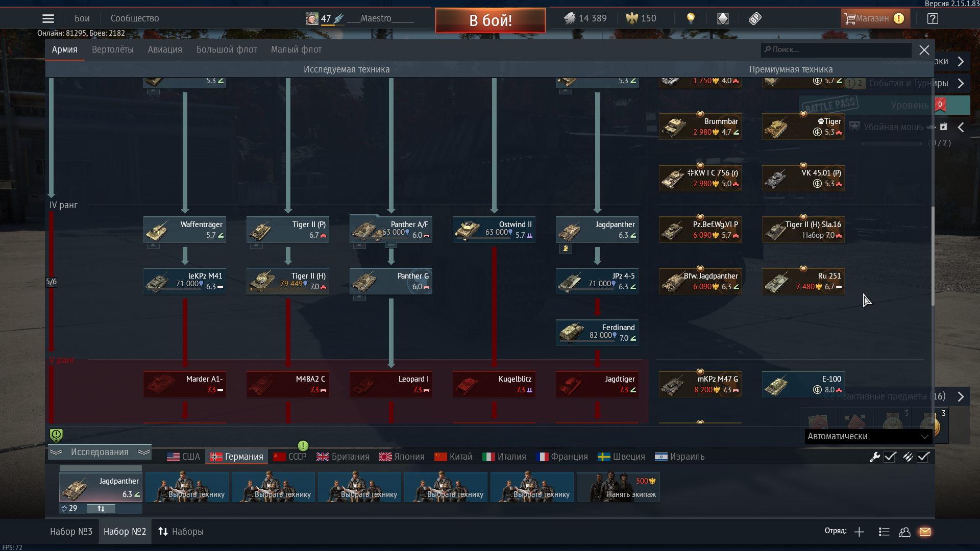
Task: Open the Бои menu
Action: click(x=82, y=18)
